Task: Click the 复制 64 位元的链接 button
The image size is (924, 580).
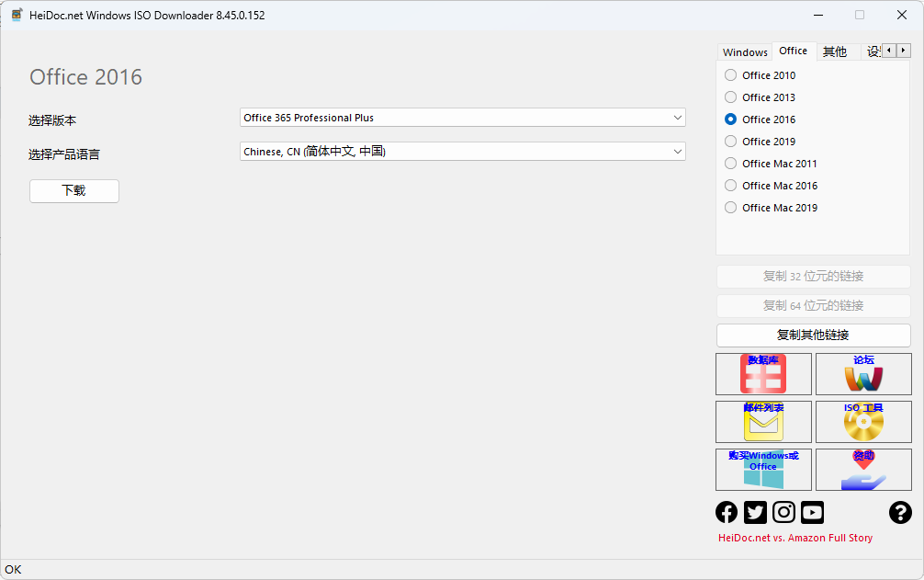Action: pos(813,305)
